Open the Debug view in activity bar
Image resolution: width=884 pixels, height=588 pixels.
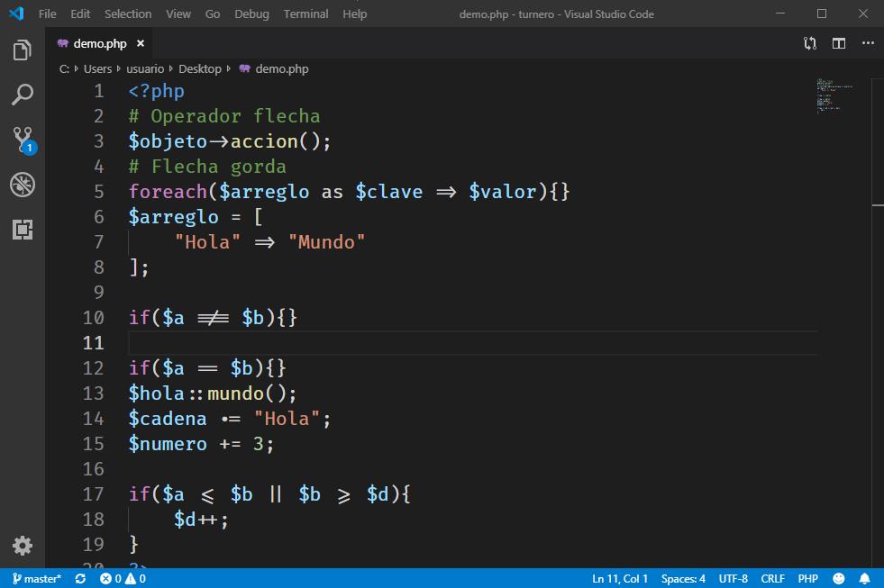pos(22,185)
